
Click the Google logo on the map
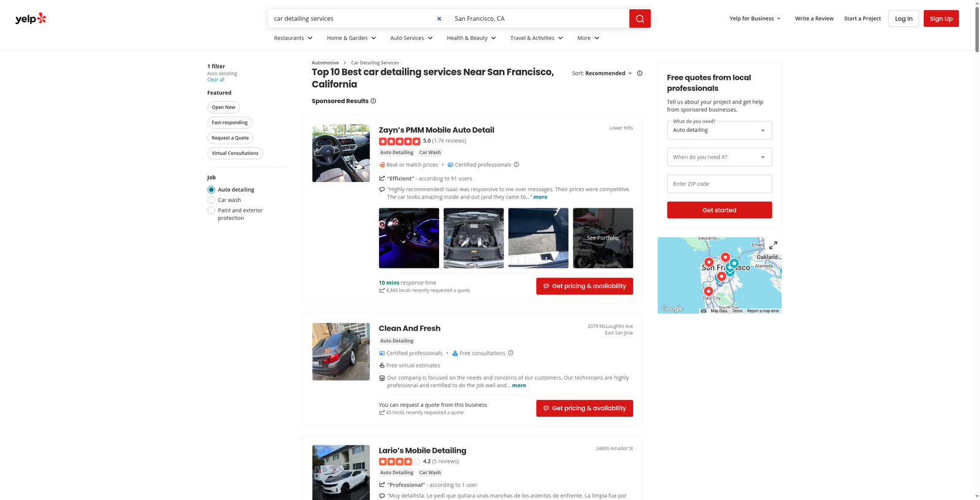coord(672,309)
